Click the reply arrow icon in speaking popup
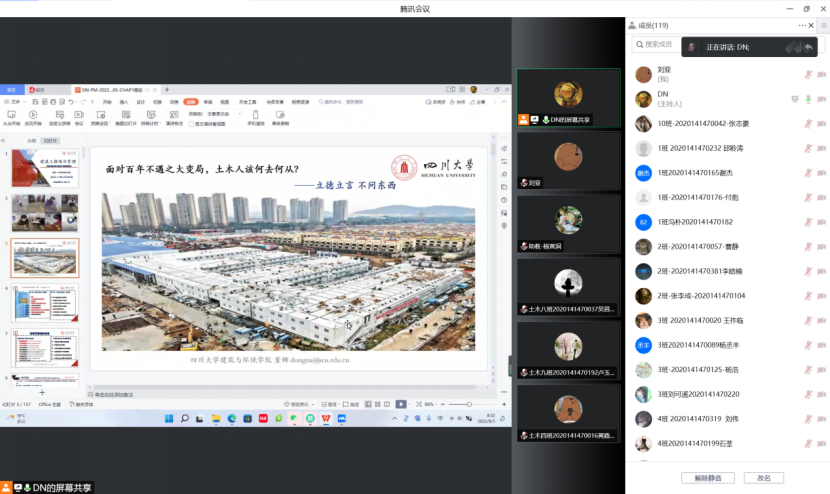 (808, 47)
